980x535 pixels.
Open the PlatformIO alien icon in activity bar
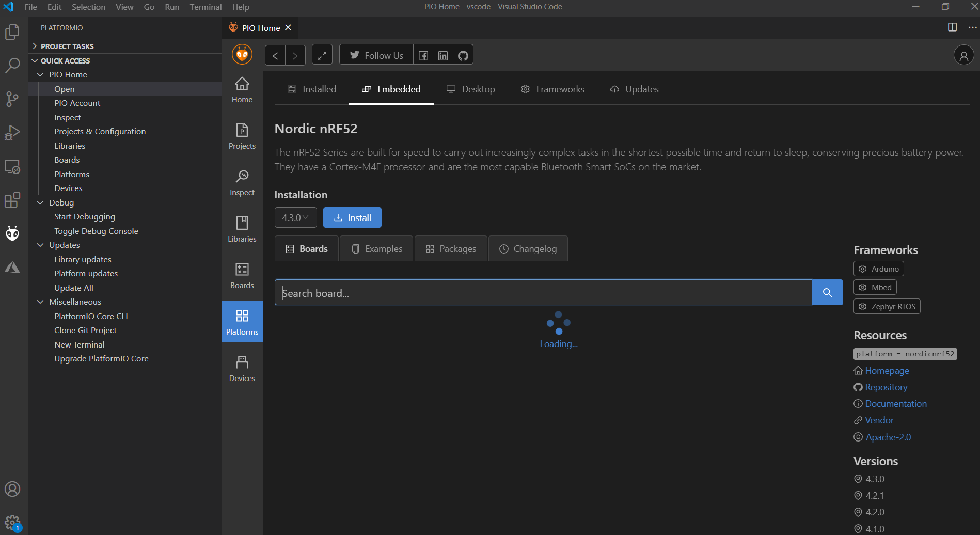12,233
